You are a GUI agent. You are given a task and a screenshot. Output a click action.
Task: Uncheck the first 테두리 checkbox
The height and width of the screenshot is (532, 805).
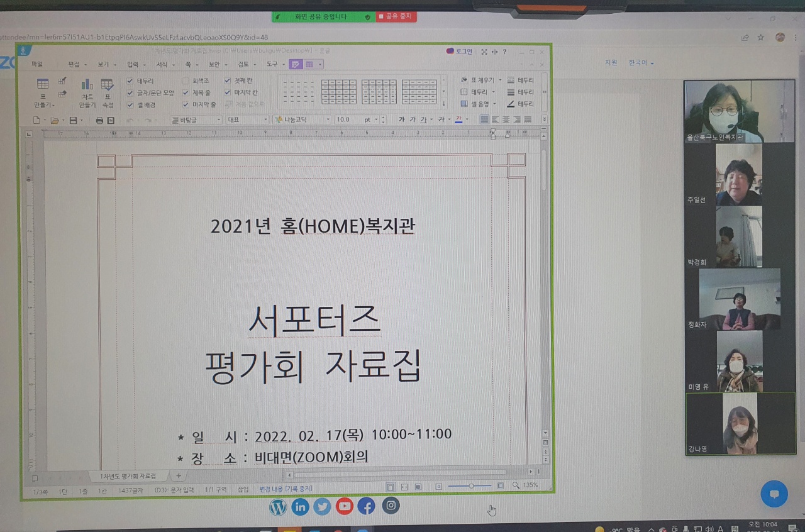tap(130, 81)
